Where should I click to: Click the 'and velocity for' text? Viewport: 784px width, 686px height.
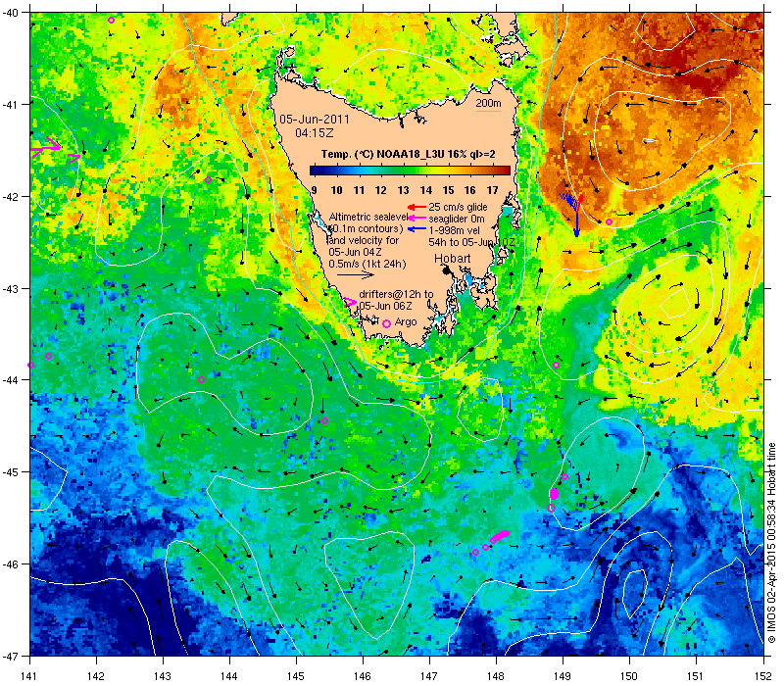pyautogui.click(x=364, y=240)
